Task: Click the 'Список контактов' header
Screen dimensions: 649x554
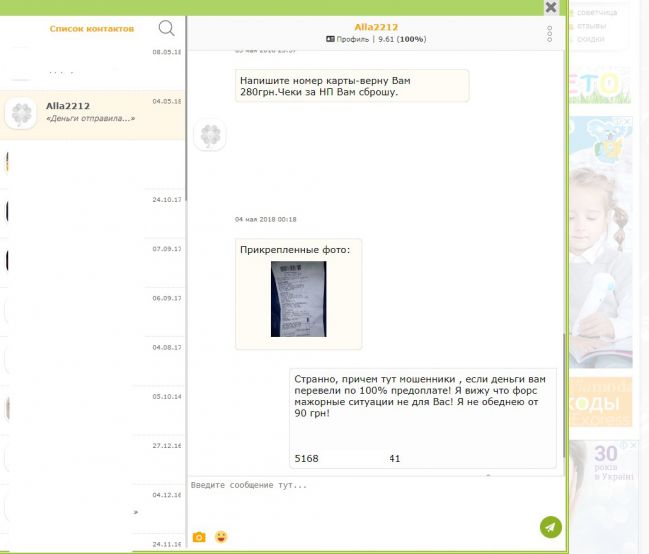Action: pos(91,29)
